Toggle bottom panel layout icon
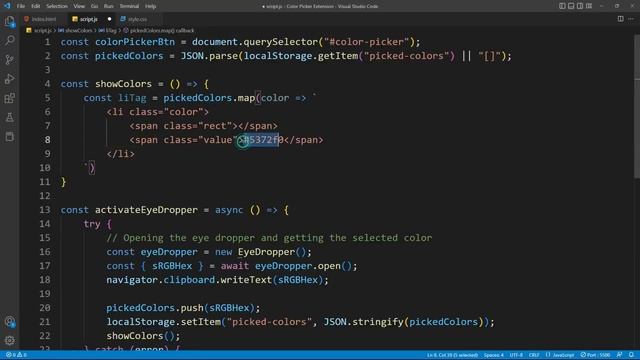Viewport: 640px width, 360px height. coord(571,6)
